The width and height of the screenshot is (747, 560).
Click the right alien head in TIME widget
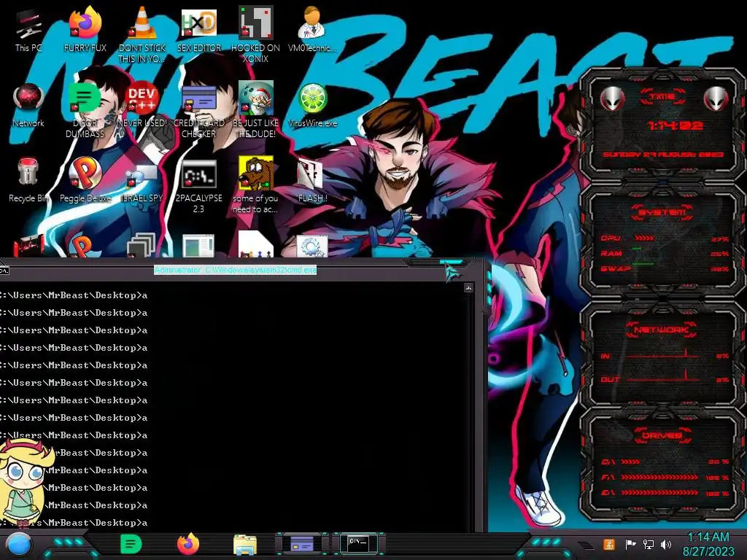[x=716, y=99]
